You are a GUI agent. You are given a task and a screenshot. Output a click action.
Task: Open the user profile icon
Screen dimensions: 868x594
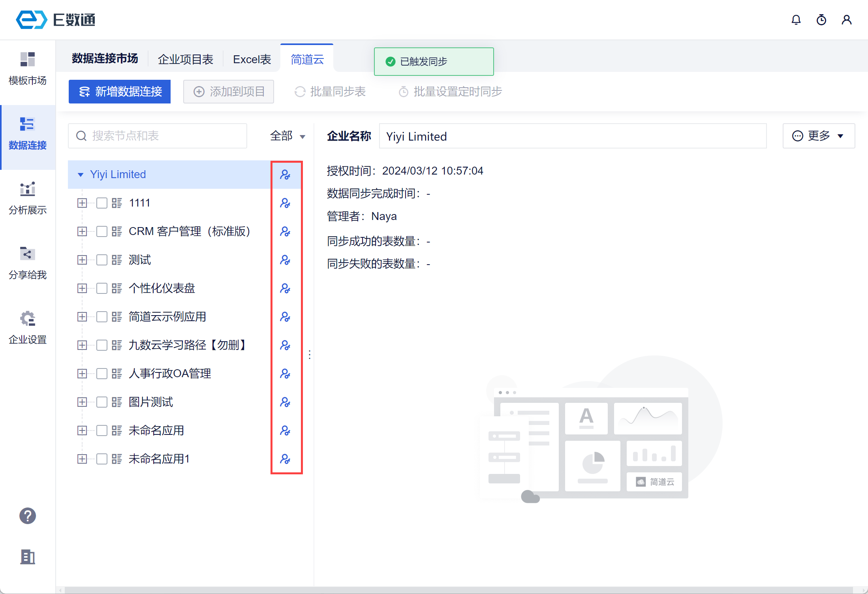846,20
